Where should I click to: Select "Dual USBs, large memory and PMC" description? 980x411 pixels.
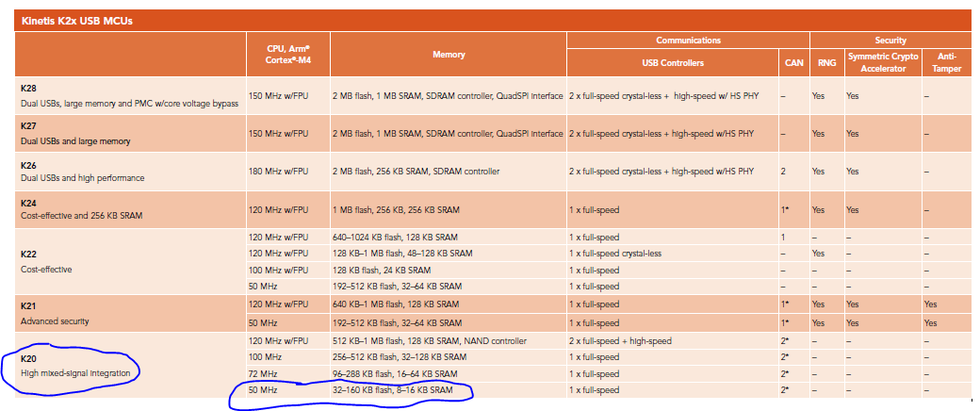tap(129, 104)
